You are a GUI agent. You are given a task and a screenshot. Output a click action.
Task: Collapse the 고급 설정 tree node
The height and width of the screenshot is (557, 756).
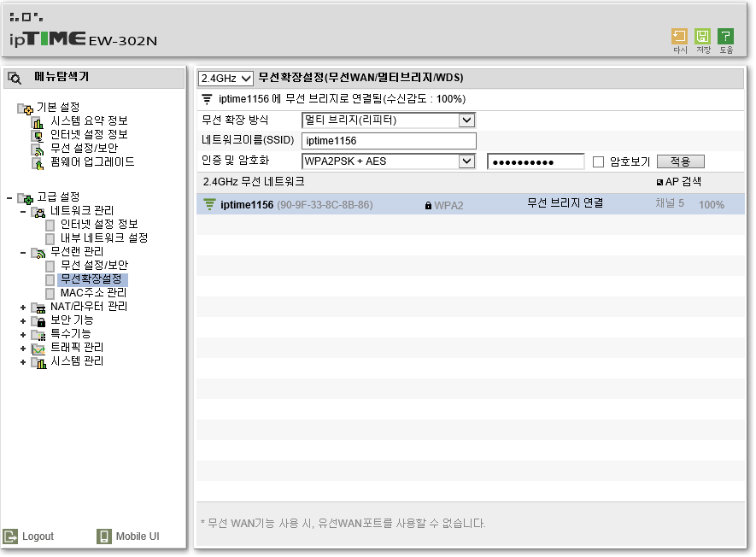(x=9, y=198)
